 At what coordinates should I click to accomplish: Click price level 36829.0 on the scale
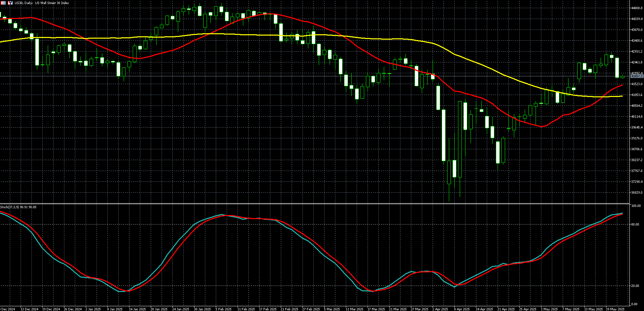[637, 193]
